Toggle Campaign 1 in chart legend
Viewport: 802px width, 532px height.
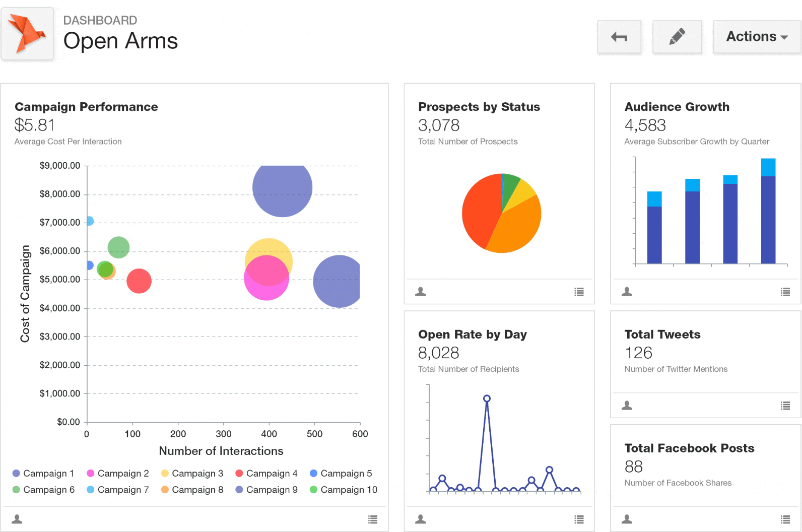[43, 474]
